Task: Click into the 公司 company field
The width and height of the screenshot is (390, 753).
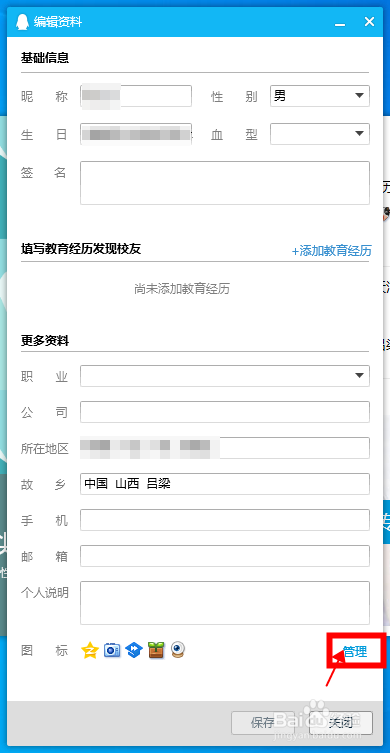Action: pyautogui.click(x=225, y=412)
